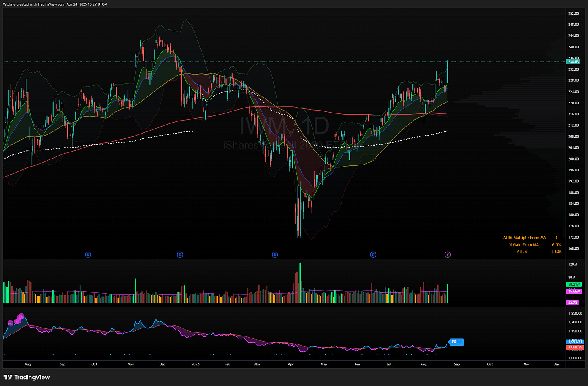Click the 208.00 price scale label
The image size is (588, 386).
(x=573, y=137)
